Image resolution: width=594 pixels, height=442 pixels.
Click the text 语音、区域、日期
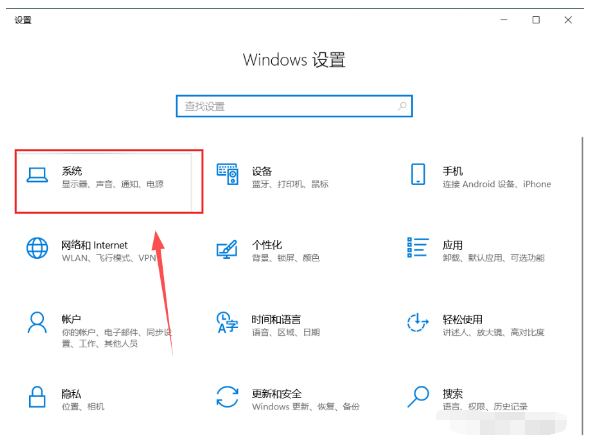[x=286, y=332]
